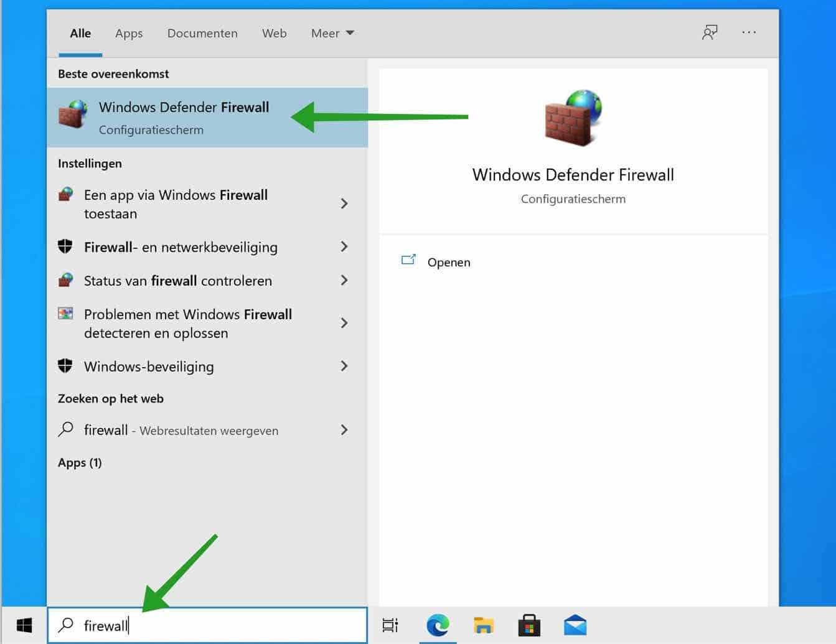Viewport: 836px width, 644px height.
Task: Click the Openen link to launch firewall
Action: [448, 262]
